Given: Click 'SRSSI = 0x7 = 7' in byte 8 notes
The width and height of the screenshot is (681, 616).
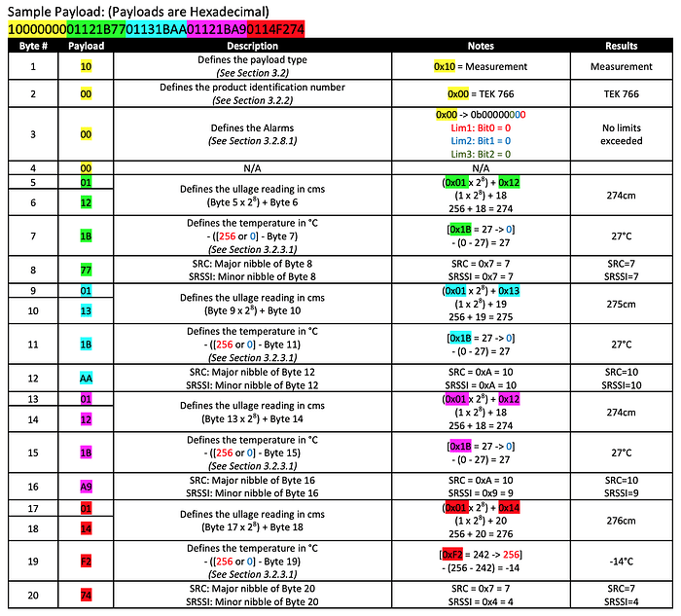Looking at the screenshot, I should pos(481,276).
